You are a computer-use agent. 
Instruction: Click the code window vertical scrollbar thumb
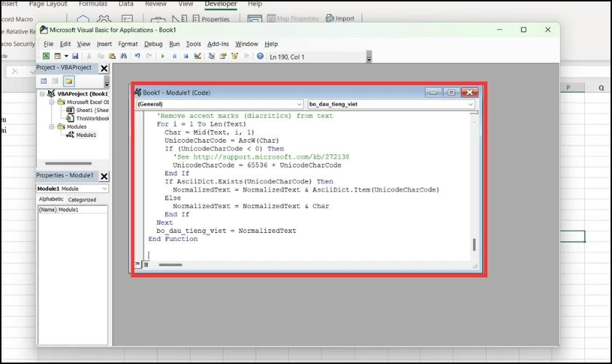[x=474, y=245]
